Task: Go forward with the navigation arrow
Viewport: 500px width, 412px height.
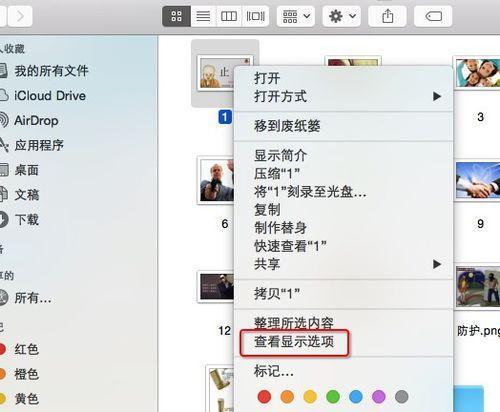Action: click(20, 16)
